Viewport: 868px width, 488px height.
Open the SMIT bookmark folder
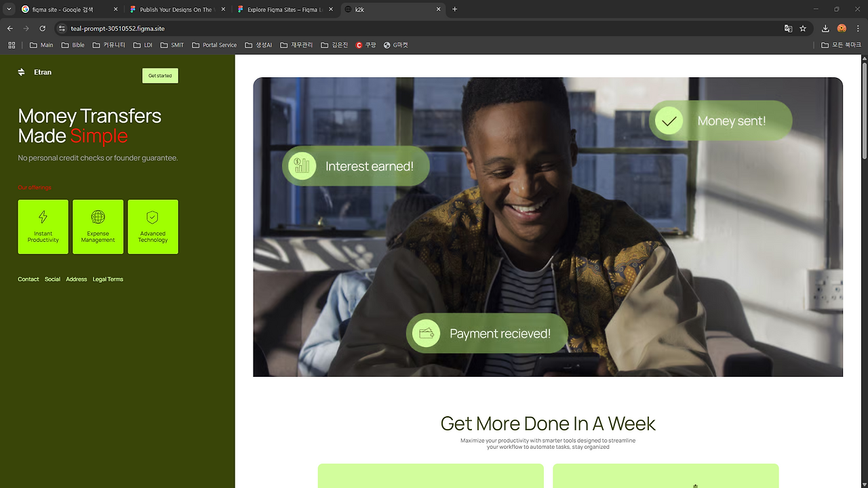click(x=172, y=45)
